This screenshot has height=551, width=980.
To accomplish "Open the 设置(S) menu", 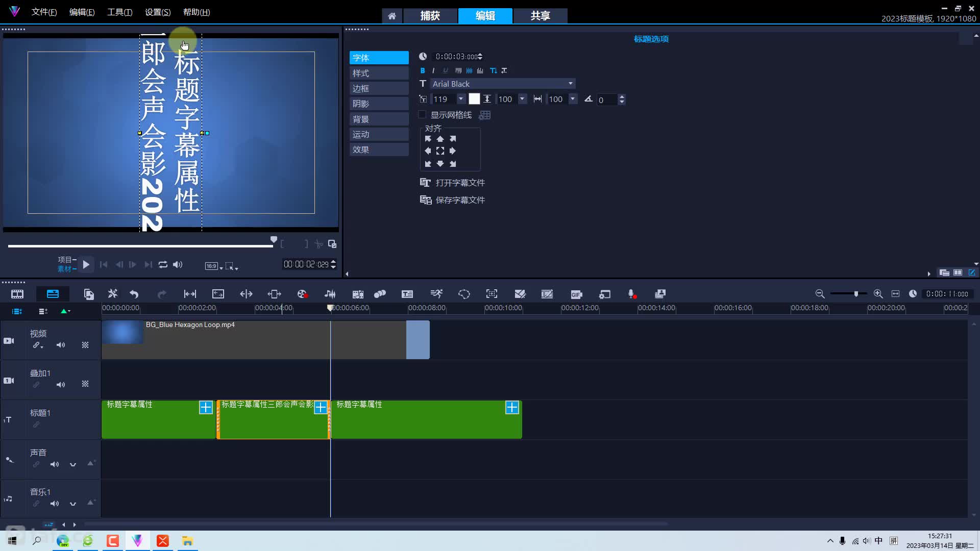I will click(x=158, y=12).
